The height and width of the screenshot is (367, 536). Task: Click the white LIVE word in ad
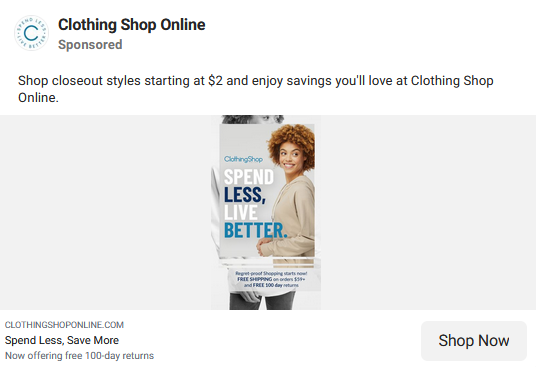coord(241,213)
